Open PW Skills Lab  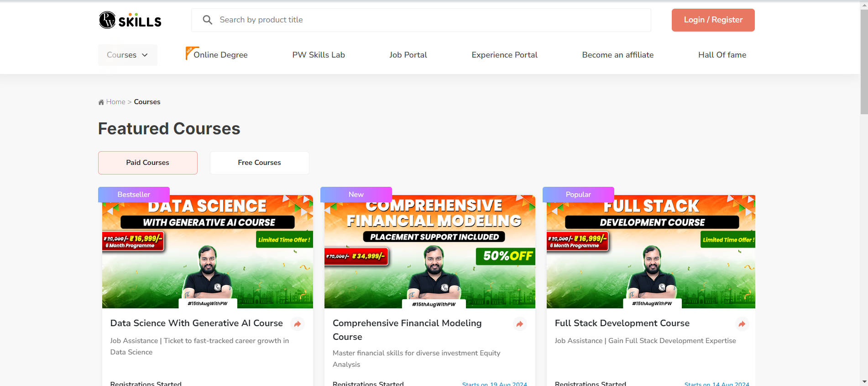pos(319,55)
